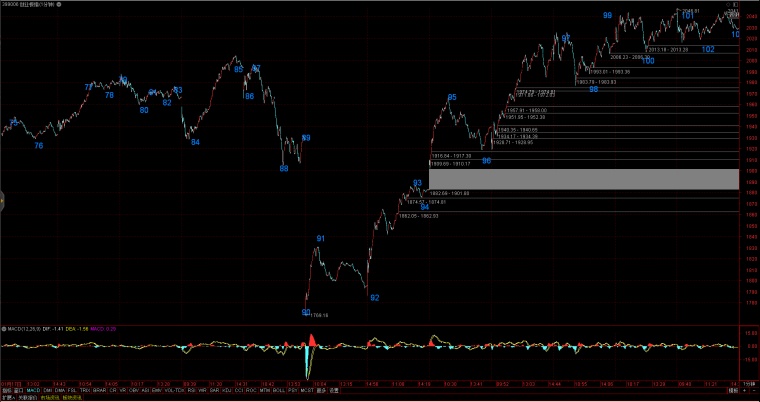
Task: Open the 市场资讯 market news tab
Action: 50,397
